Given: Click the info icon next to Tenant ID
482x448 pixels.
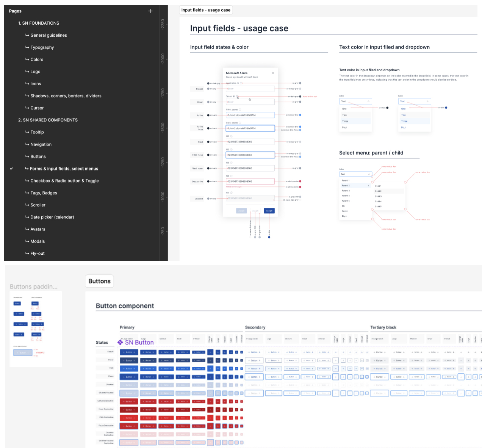Looking at the screenshot, I should 238,97.
